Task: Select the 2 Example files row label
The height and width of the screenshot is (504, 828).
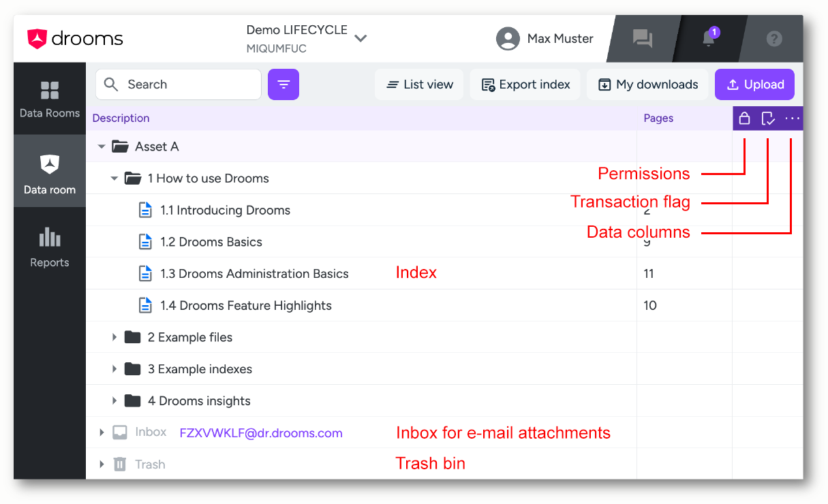Action: click(x=190, y=337)
